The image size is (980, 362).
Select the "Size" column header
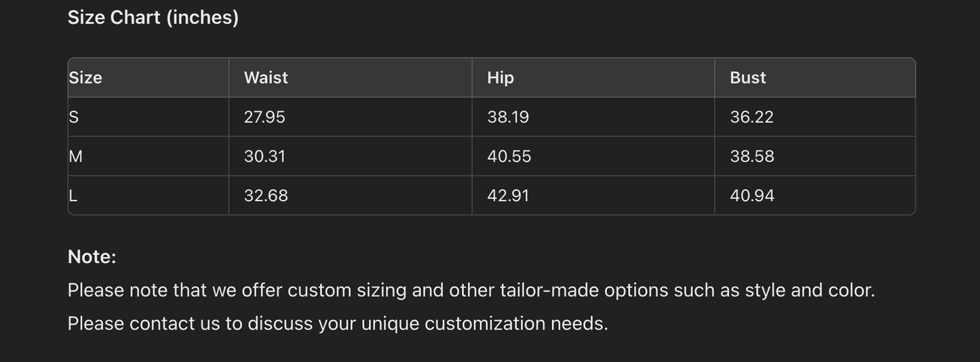coord(85,78)
